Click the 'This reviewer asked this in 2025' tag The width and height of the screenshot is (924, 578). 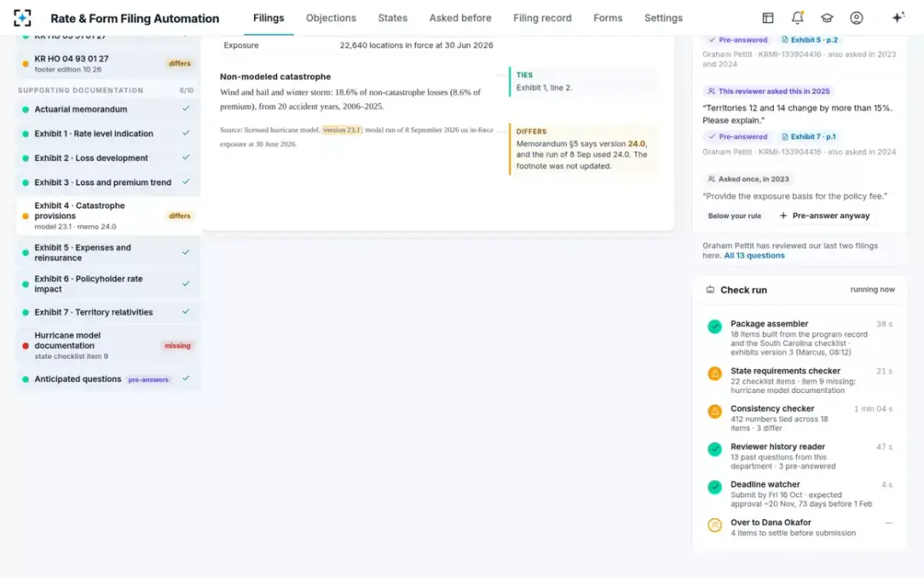point(768,91)
